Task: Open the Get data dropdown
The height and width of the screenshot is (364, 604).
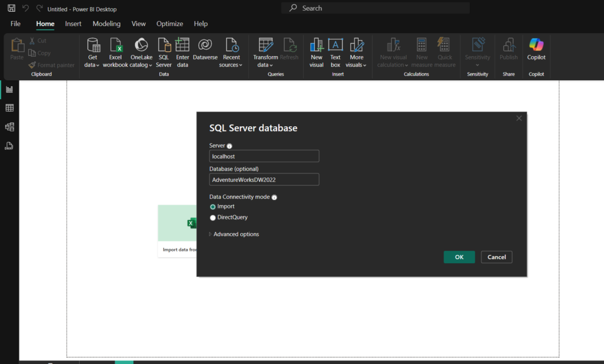Action: 93,53
